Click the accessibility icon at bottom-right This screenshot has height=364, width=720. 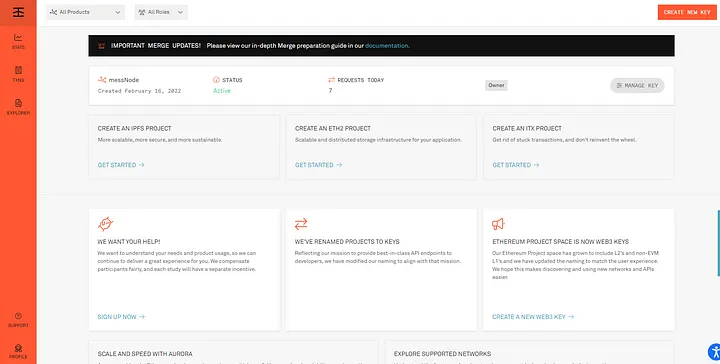click(714, 352)
